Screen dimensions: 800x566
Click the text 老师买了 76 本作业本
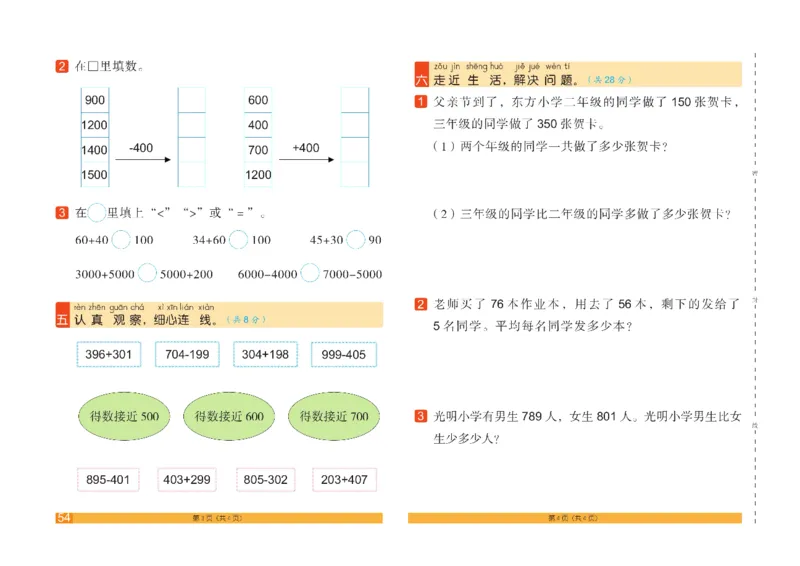[496, 304]
